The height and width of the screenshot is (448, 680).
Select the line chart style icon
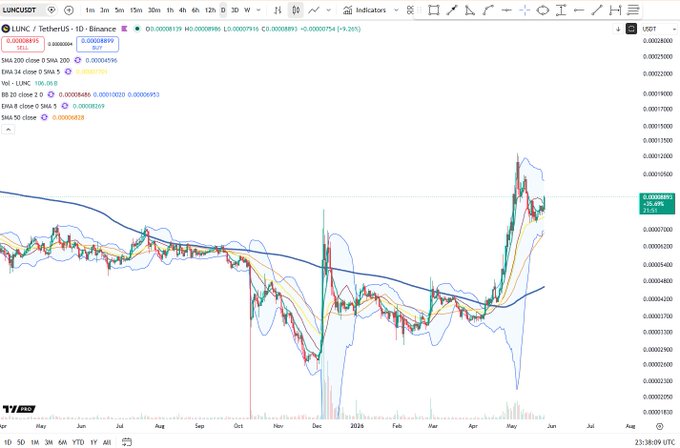(314, 10)
